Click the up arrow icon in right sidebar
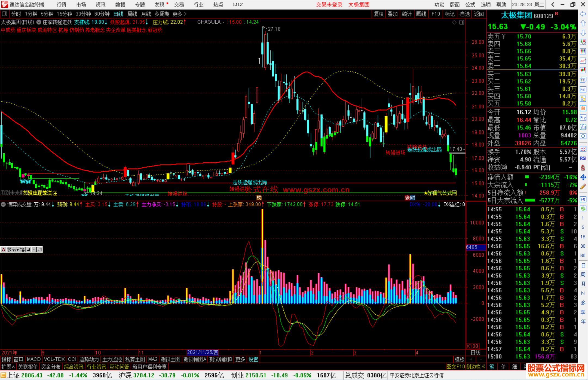The height and width of the screenshot is (380, 588). click(x=583, y=23)
